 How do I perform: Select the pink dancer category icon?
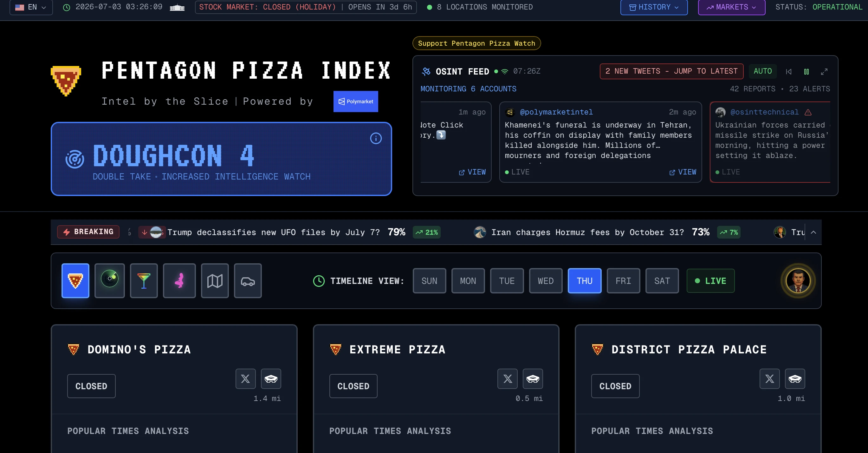(179, 280)
